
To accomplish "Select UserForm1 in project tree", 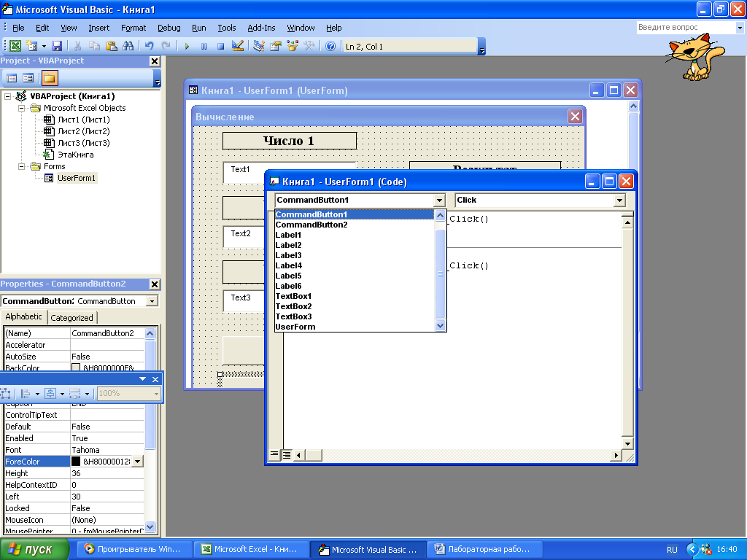I will tap(76, 178).
